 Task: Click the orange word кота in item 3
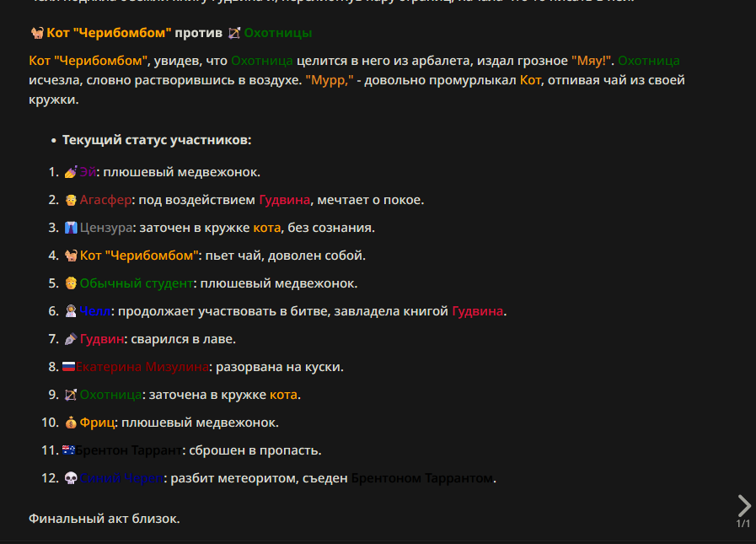(x=266, y=228)
